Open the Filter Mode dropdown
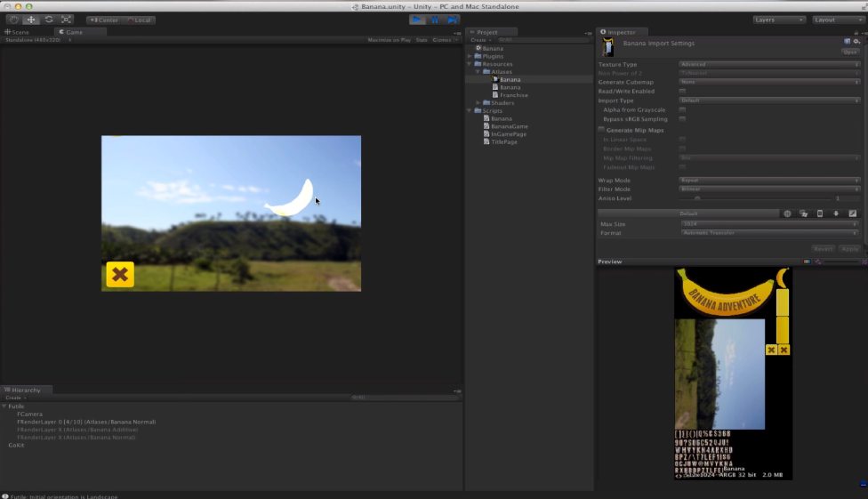The image size is (868, 499). point(769,189)
